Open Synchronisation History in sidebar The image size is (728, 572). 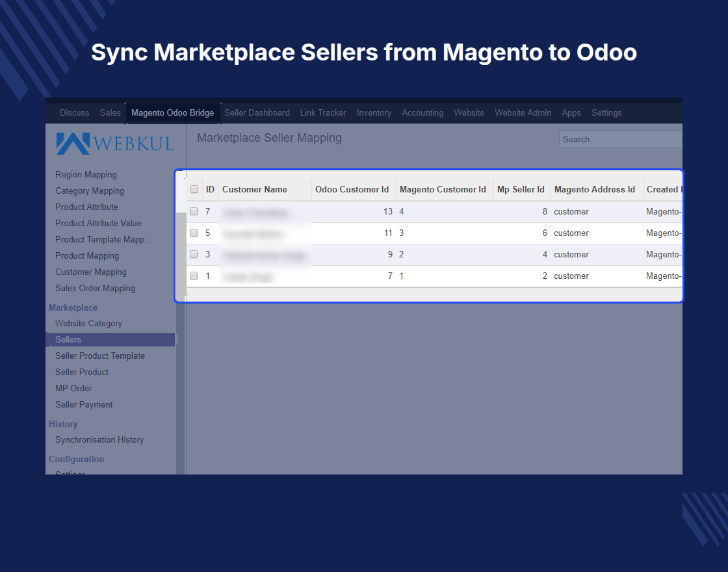tap(99, 439)
